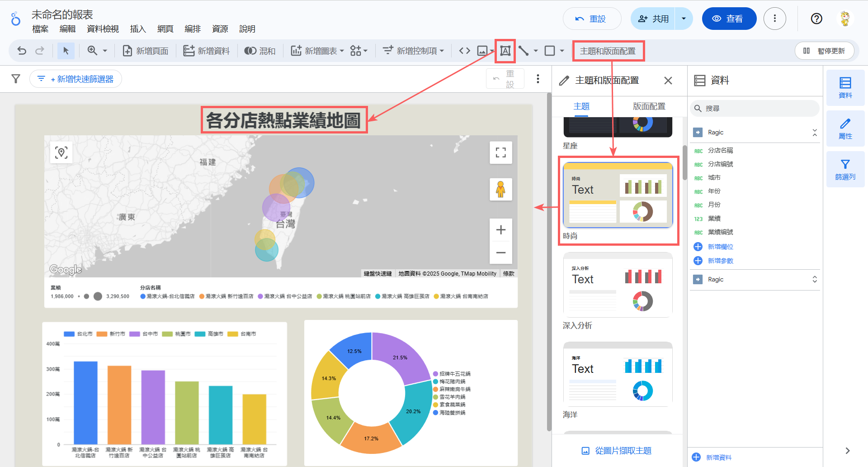The width and height of the screenshot is (868, 467).
Task: Open the share options dropdown arrow
Action: click(x=684, y=19)
